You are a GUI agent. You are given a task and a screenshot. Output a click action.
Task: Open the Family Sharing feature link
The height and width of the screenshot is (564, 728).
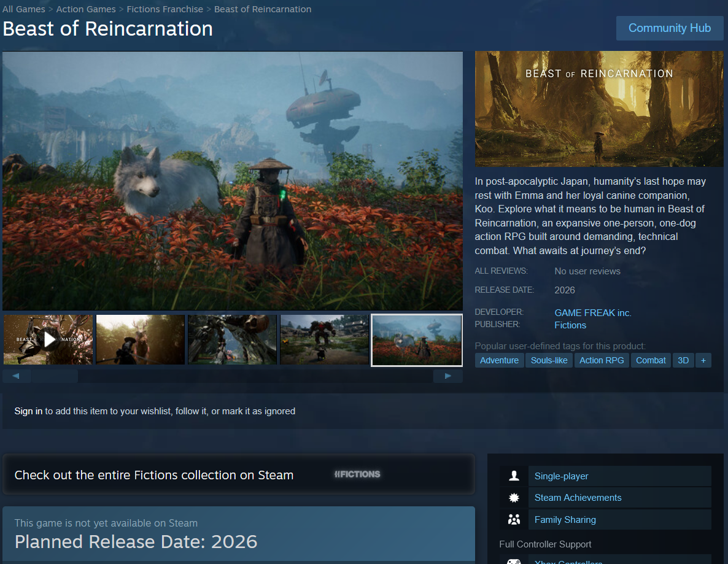pyautogui.click(x=619, y=520)
